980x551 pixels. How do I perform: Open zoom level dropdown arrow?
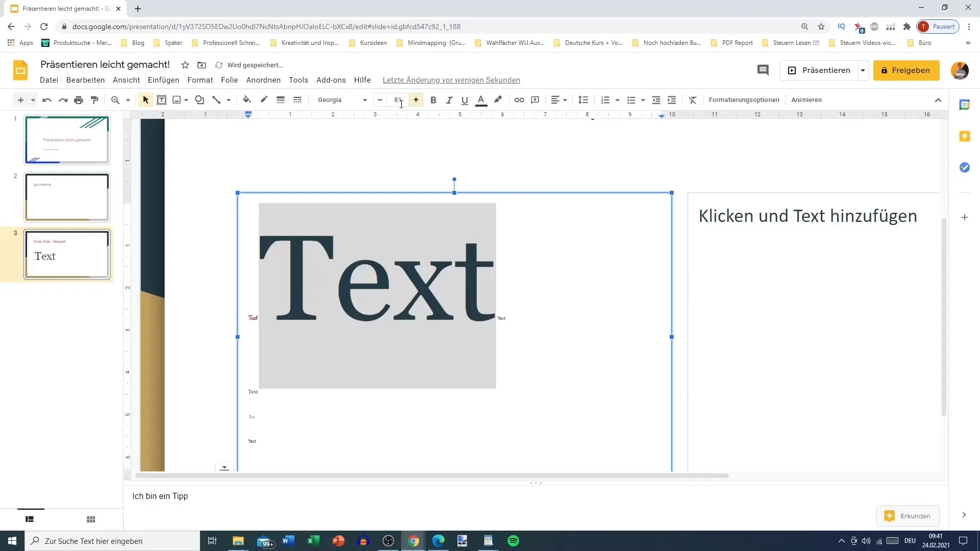tap(128, 100)
